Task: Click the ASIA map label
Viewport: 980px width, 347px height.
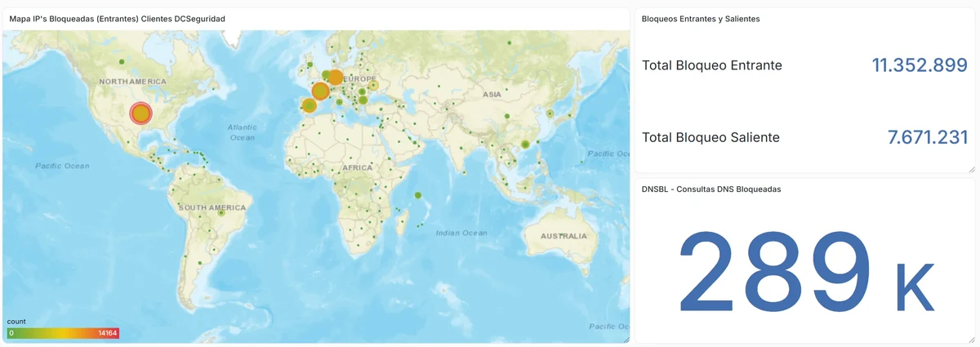Action: (492, 94)
